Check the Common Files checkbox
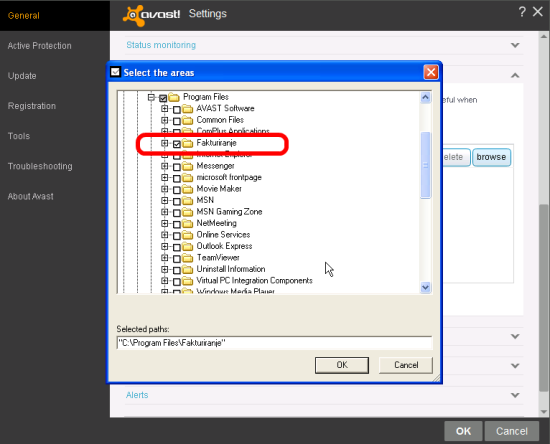The height and width of the screenshot is (444, 550). (x=177, y=121)
